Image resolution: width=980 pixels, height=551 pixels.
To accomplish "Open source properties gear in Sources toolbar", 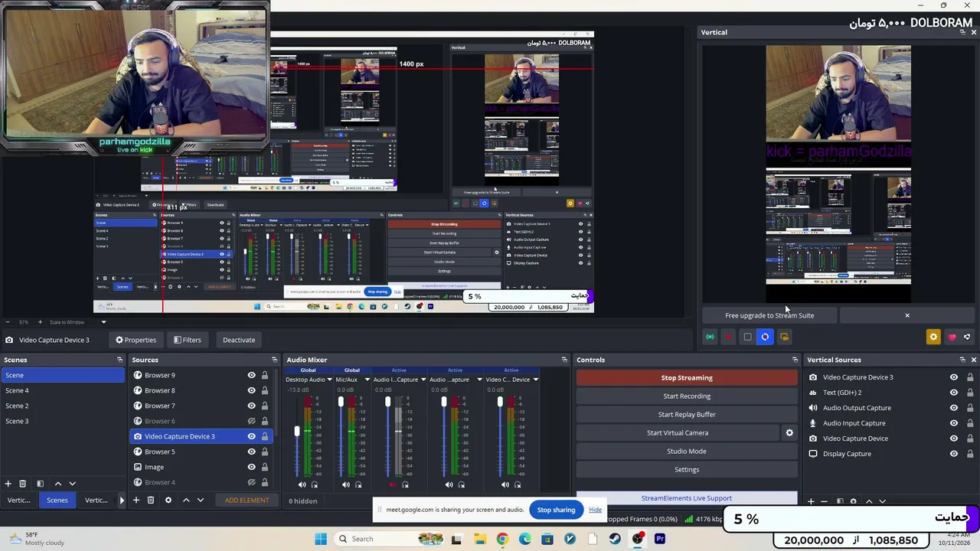I will click(168, 500).
